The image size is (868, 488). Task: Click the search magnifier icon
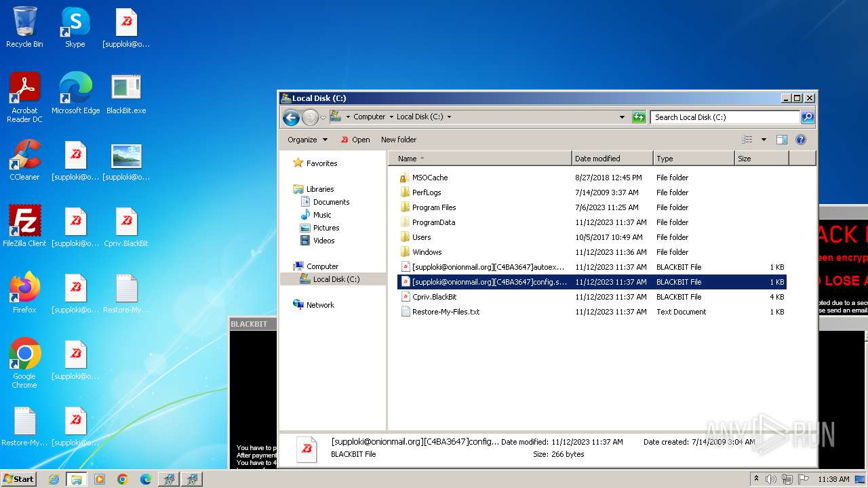tap(808, 117)
